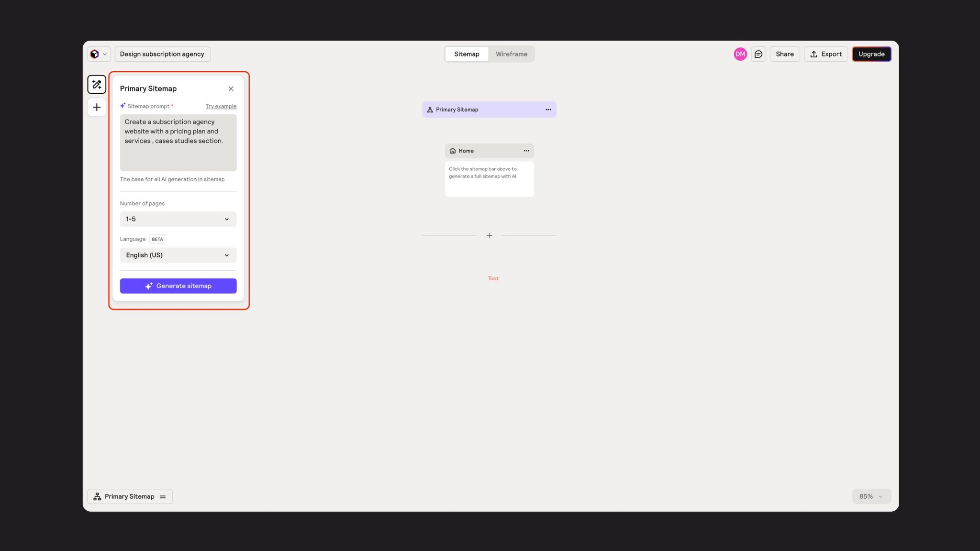Image resolution: width=980 pixels, height=551 pixels.
Task: Click the app logo cube icon
Action: click(x=94, y=54)
